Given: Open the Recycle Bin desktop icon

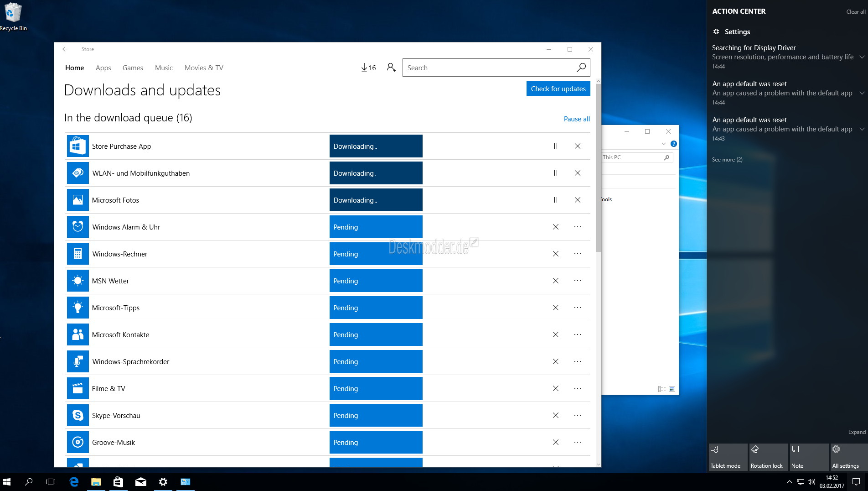Looking at the screenshot, I should pyautogui.click(x=13, y=17).
